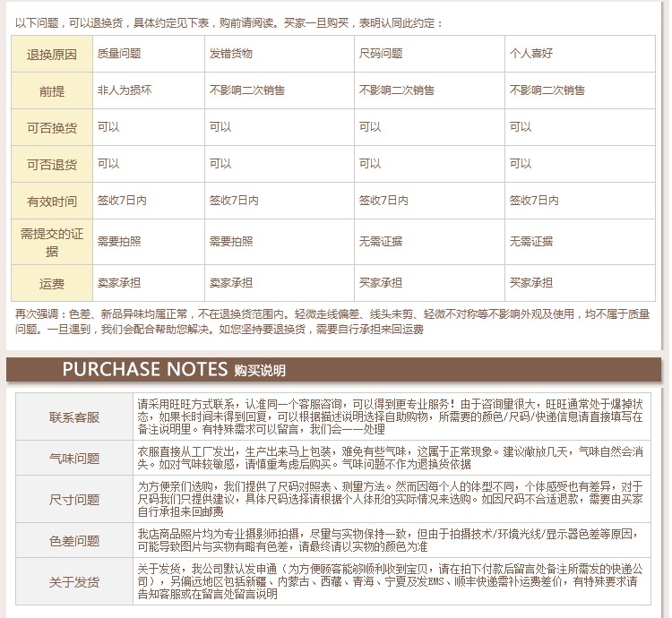Select the 尺寸问题 section label

[x=74, y=499]
